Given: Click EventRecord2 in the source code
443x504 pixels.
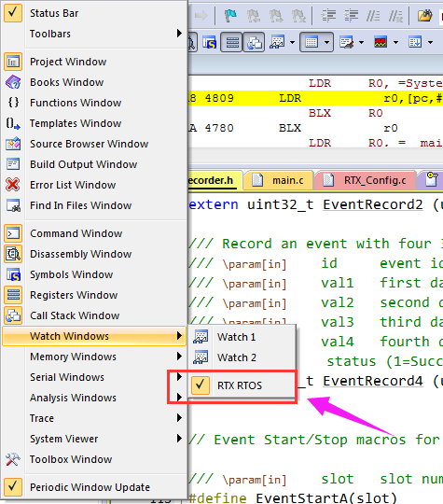Looking at the screenshot, I should (x=373, y=204).
